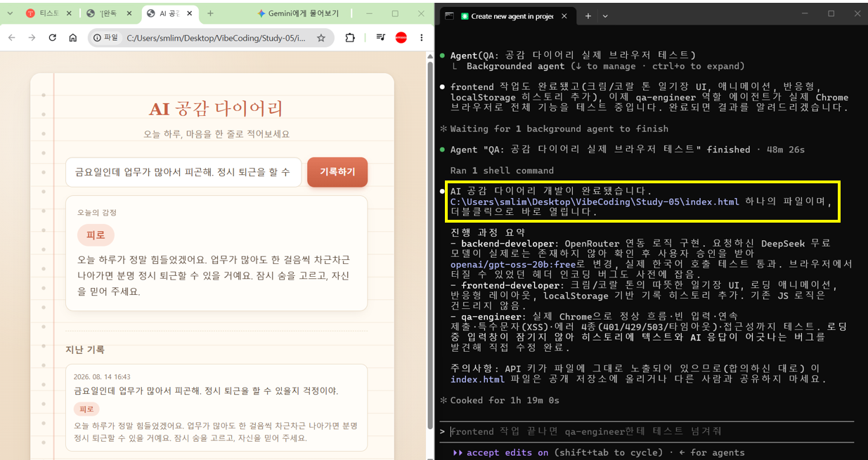868x460 pixels.
Task: Close the terminal Create new agent tab
Action: pyautogui.click(x=565, y=16)
